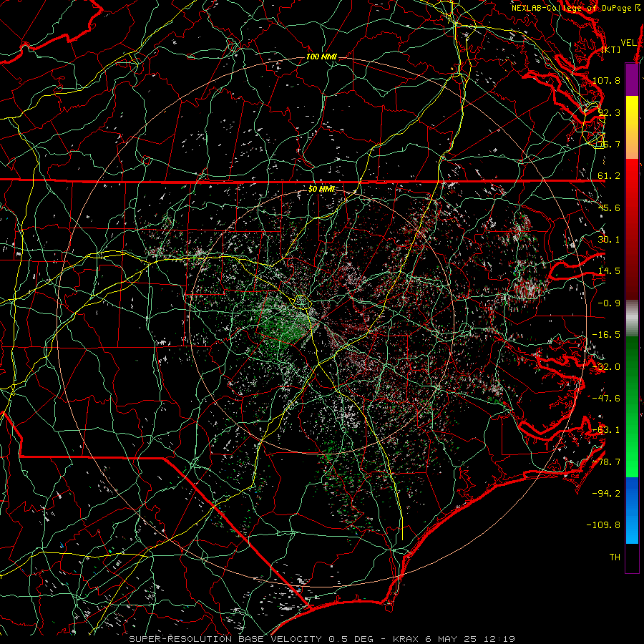This screenshot has width=644, height=644.
Task: Click the Super-Resolution Base Velocity caption
Action: tap(322, 639)
